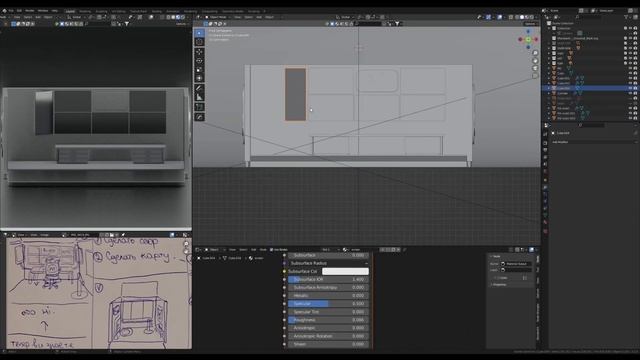This screenshot has height=360, width=640.
Task: Click the viewport navigation axis gizmo
Action: [x=528, y=39]
